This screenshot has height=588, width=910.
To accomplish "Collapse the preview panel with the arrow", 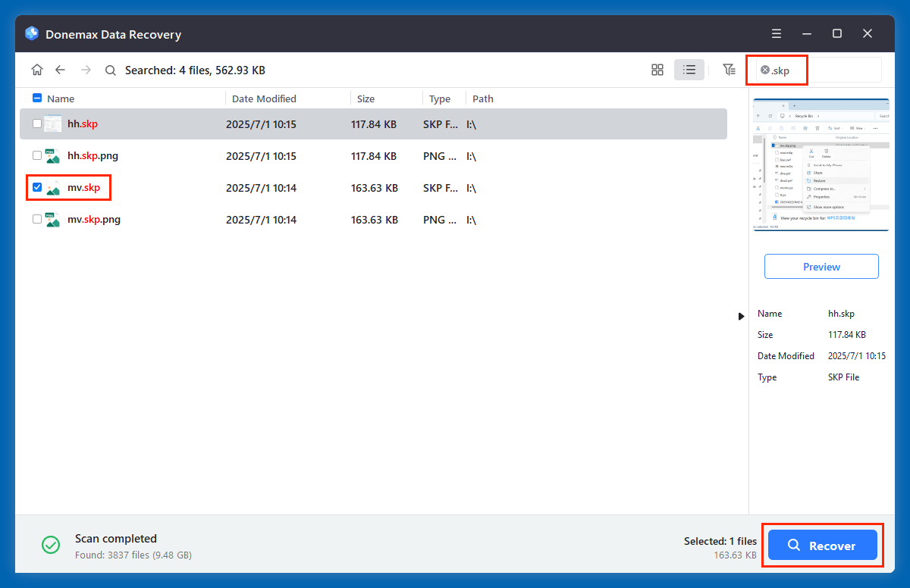I will 741,316.
